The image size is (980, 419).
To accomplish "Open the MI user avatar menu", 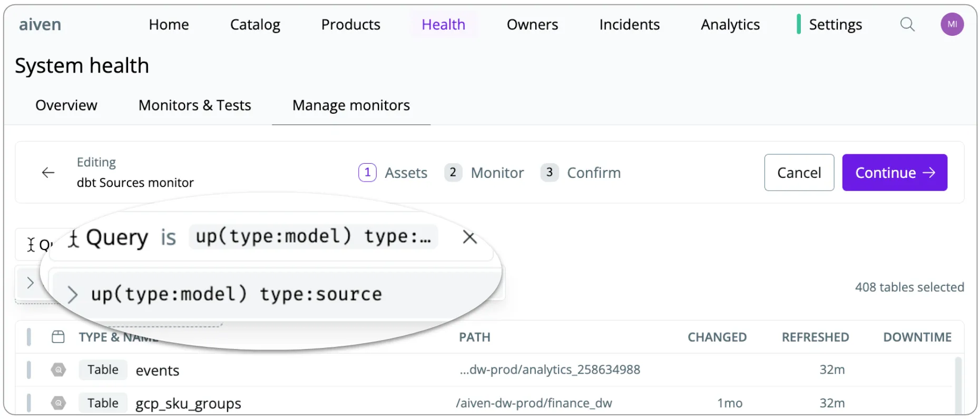I will 952,24.
